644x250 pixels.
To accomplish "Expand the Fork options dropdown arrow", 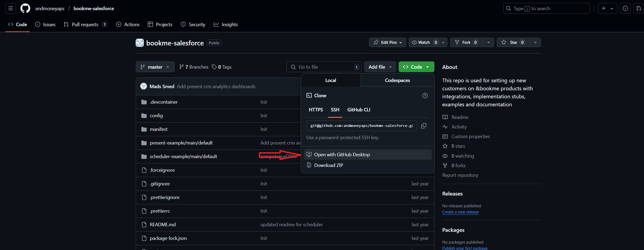I will (488, 42).
